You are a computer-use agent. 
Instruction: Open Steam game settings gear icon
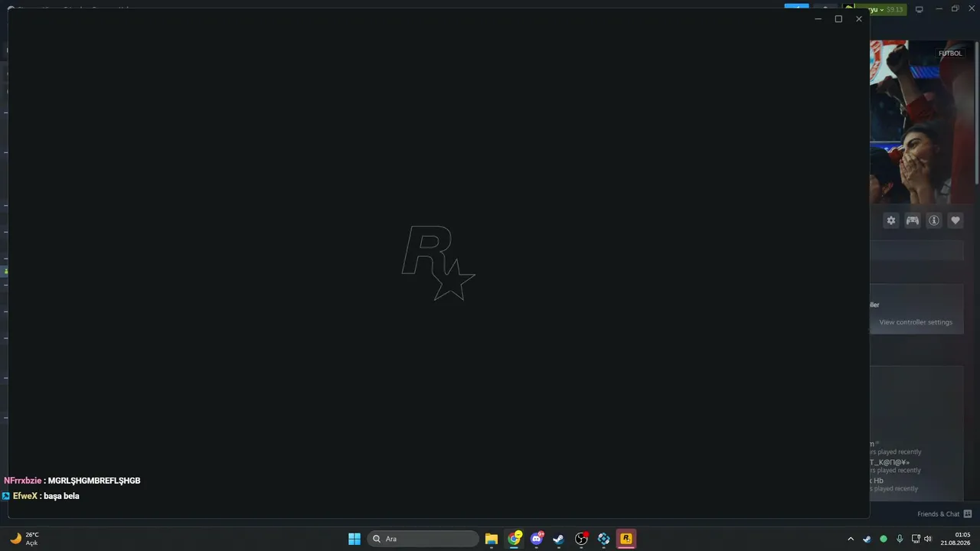click(891, 220)
